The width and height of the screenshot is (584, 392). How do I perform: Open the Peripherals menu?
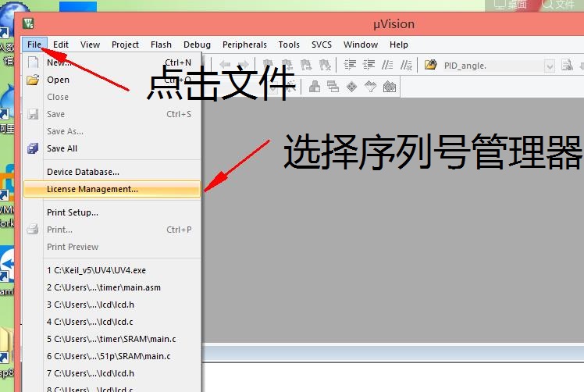coord(244,45)
